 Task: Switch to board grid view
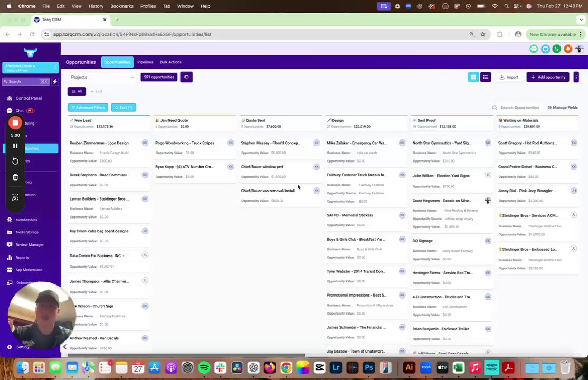(x=473, y=77)
